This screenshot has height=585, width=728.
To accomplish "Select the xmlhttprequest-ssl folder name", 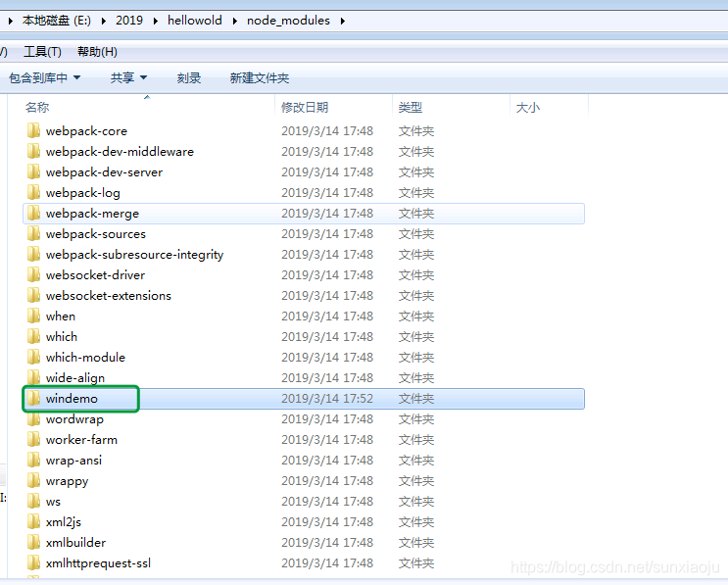I will pos(98,563).
